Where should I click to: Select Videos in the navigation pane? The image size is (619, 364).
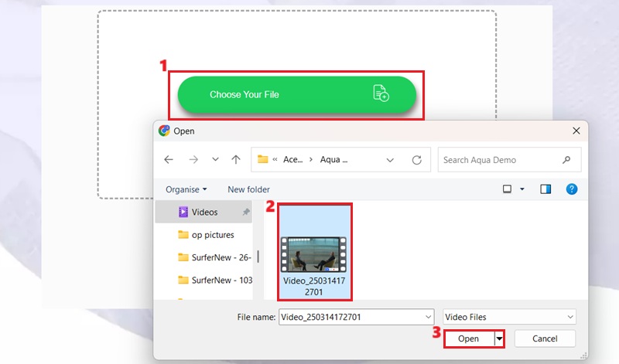(x=203, y=212)
